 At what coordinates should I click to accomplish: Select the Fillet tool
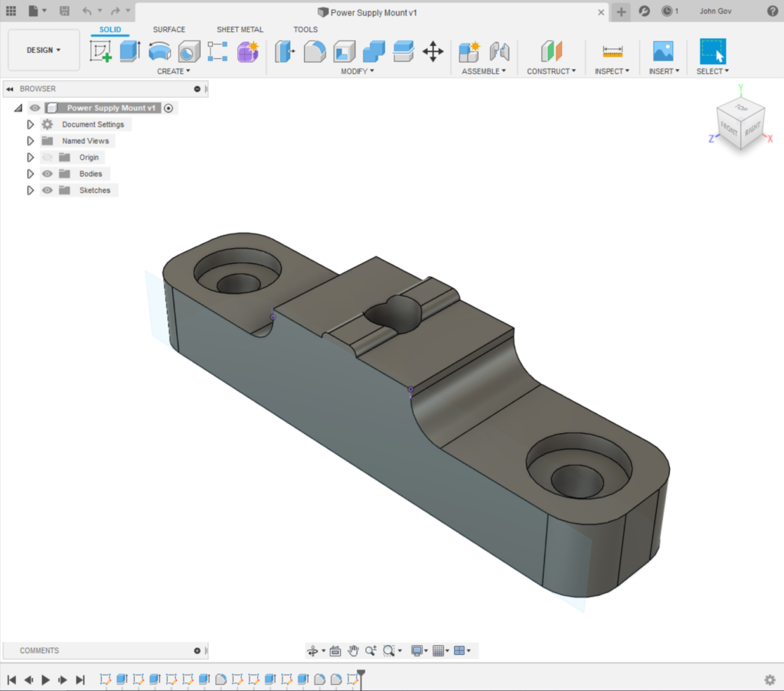[x=315, y=51]
